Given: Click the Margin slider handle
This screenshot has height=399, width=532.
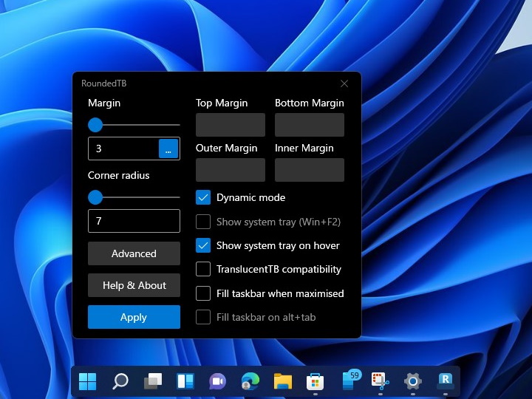Looking at the screenshot, I should pos(95,125).
